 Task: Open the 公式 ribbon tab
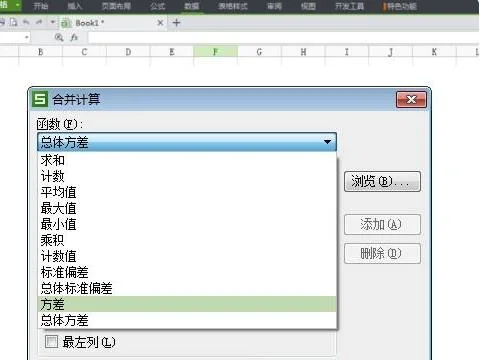(x=158, y=6)
